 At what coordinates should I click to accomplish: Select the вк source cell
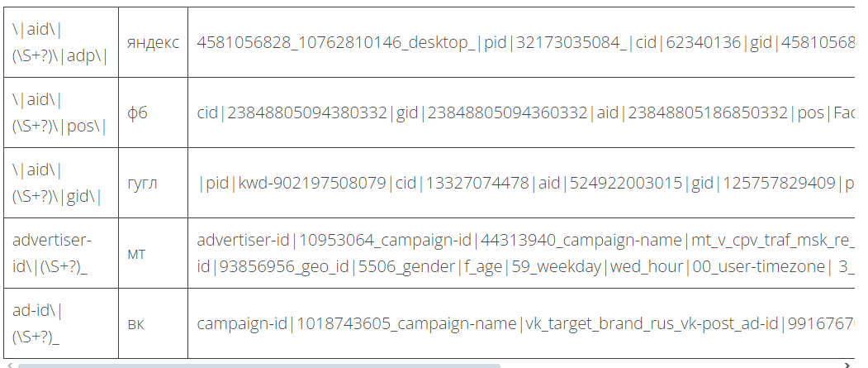click(135, 324)
